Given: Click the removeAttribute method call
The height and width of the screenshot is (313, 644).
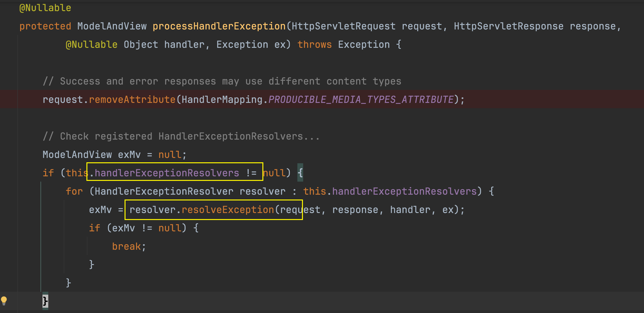Looking at the screenshot, I should [132, 100].
